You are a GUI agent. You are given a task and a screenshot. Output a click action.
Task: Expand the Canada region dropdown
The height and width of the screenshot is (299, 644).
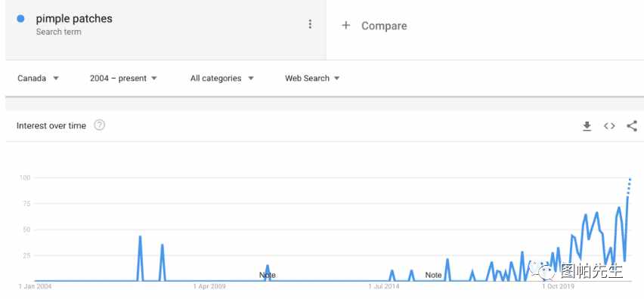point(39,78)
